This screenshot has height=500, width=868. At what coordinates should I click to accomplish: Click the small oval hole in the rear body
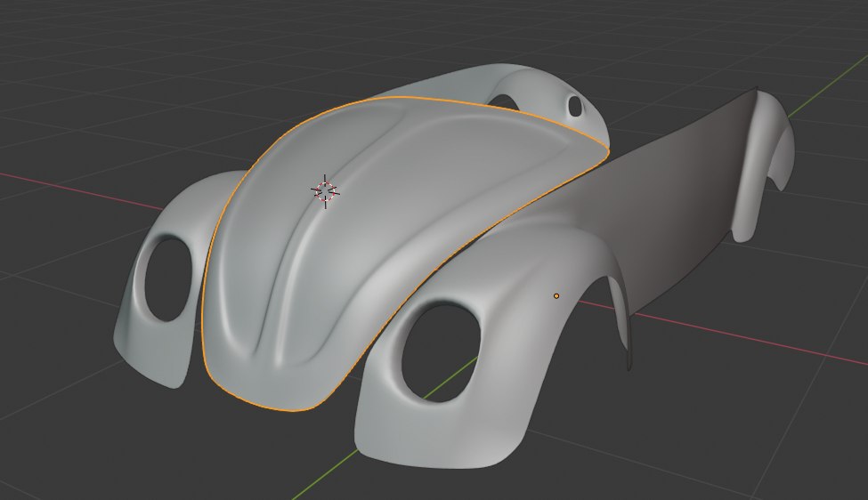(x=574, y=106)
